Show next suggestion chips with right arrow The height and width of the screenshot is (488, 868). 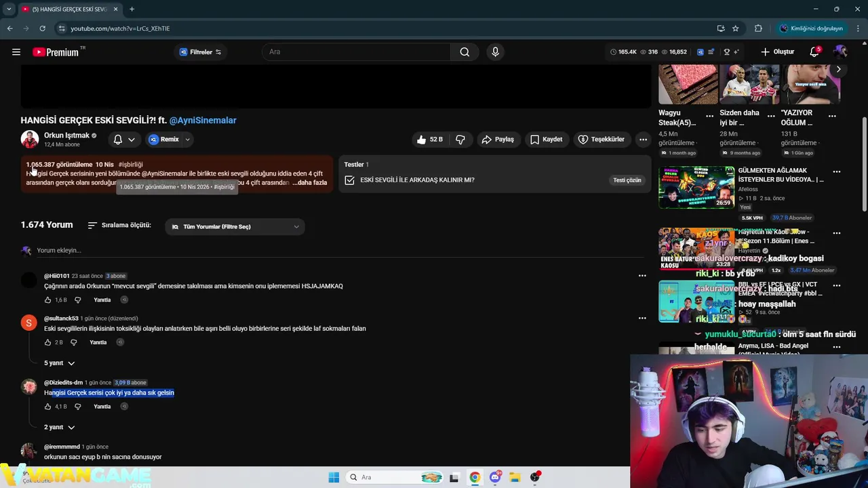pos(838,69)
